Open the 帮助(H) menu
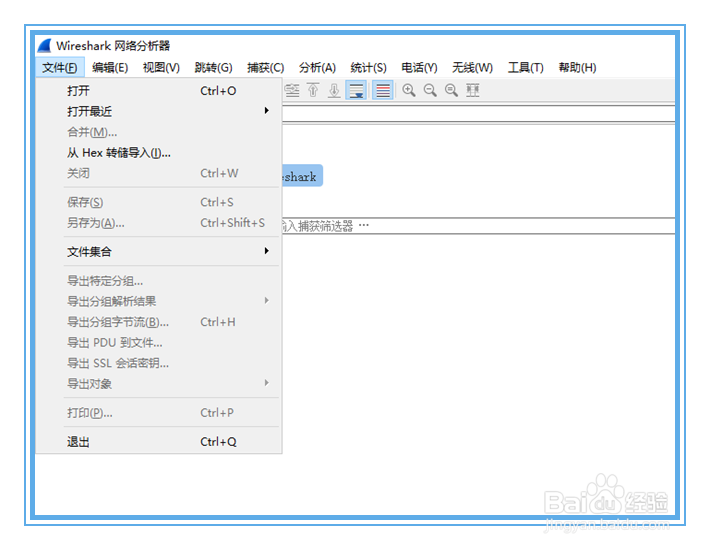This screenshot has width=710, height=550. point(577,67)
